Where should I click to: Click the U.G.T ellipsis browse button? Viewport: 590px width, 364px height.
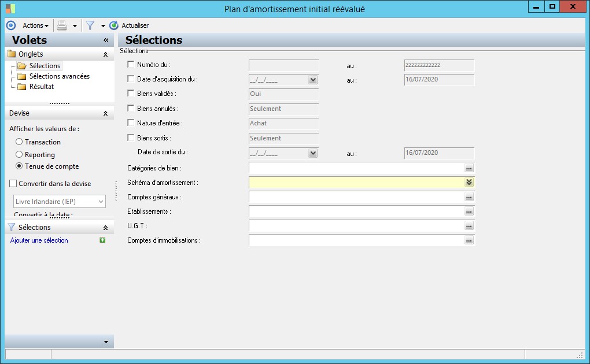coord(469,226)
